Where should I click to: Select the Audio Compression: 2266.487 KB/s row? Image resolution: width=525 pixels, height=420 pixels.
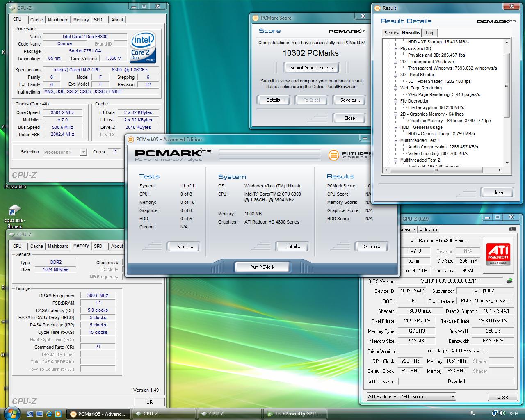pyautogui.click(x=443, y=147)
